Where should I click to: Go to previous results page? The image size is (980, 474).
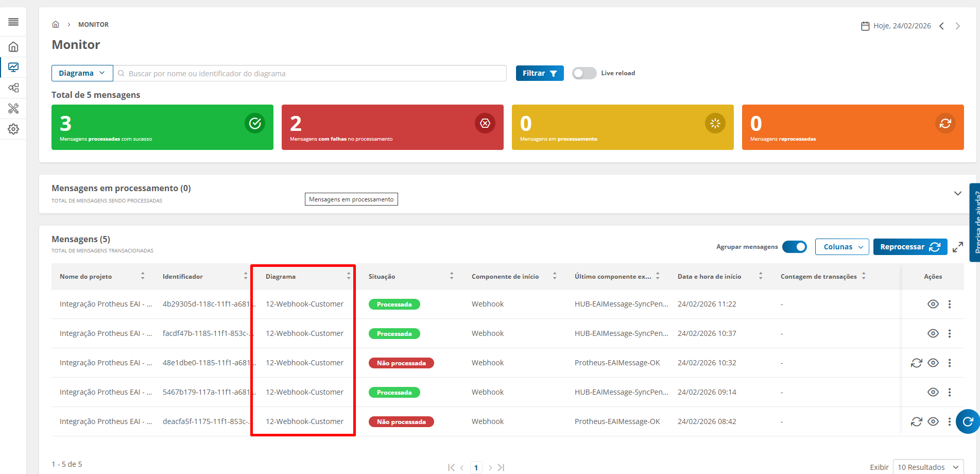coord(462,468)
